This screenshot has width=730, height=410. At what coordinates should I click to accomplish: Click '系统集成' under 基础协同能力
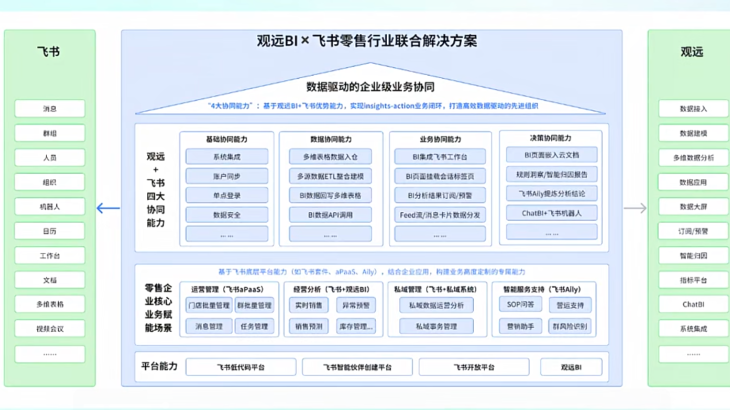coord(227,157)
